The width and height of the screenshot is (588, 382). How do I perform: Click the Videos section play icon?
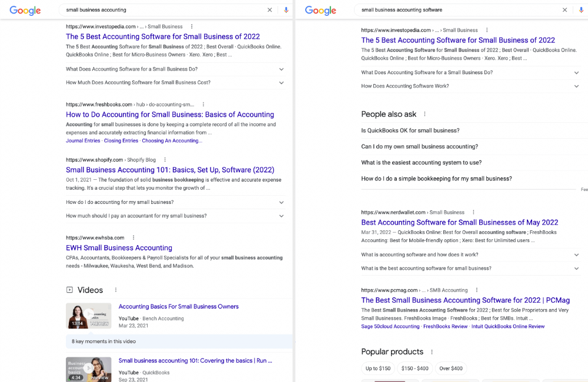69,290
